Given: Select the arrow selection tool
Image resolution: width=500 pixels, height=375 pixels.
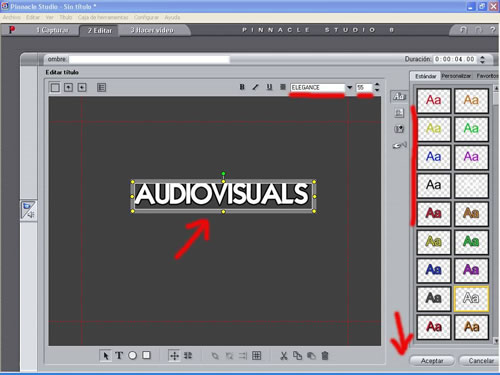Looking at the screenshot, I should pyautogui.click(x=106, y=356).
